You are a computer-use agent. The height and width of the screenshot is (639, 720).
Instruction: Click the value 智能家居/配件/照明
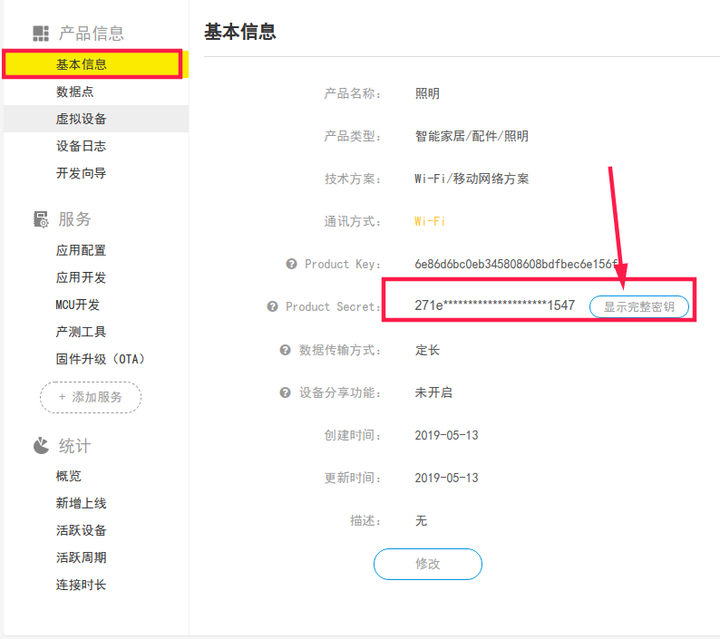coord(472,136)
